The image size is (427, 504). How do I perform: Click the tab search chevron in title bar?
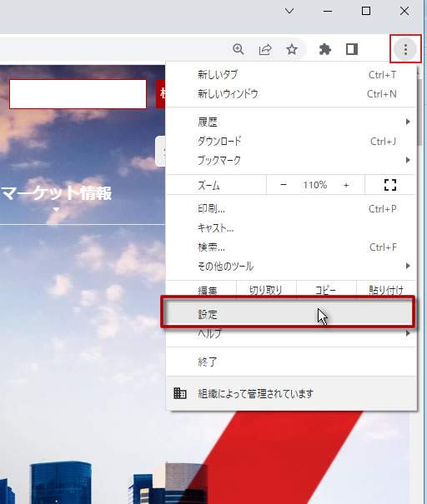[x=289, y=11]
